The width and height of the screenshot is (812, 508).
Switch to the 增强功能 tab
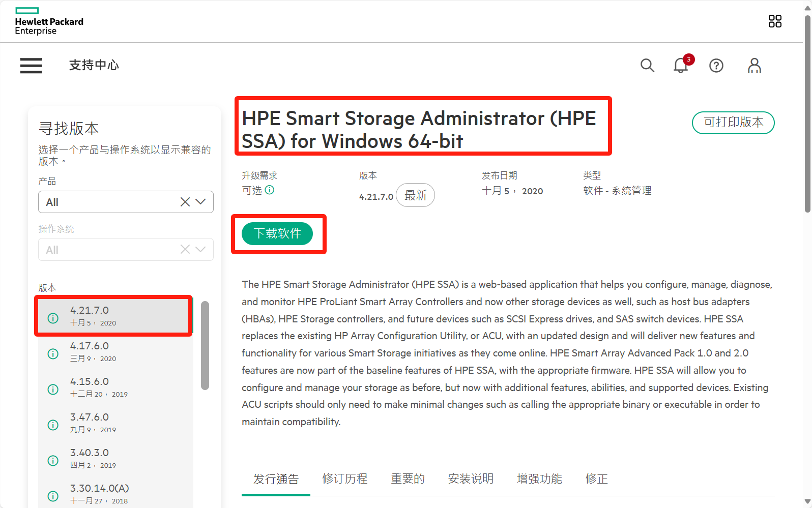click(x=539, y=479)
